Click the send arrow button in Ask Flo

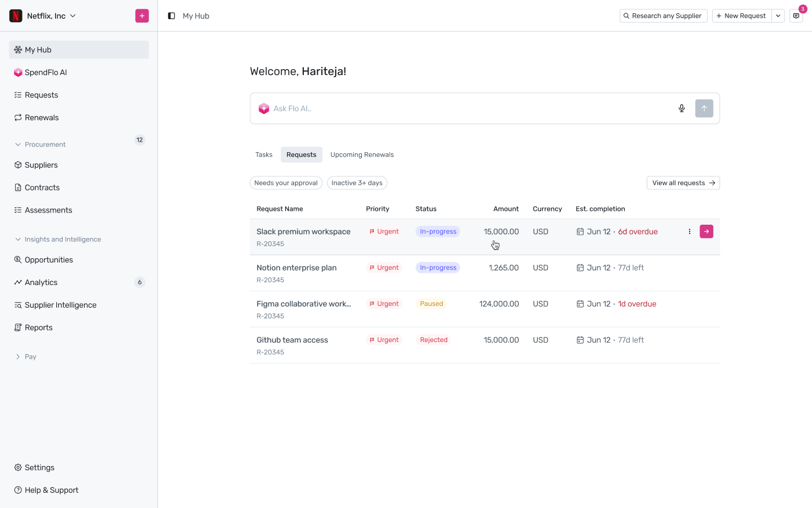pyautogui.click(x=704, y=109)
